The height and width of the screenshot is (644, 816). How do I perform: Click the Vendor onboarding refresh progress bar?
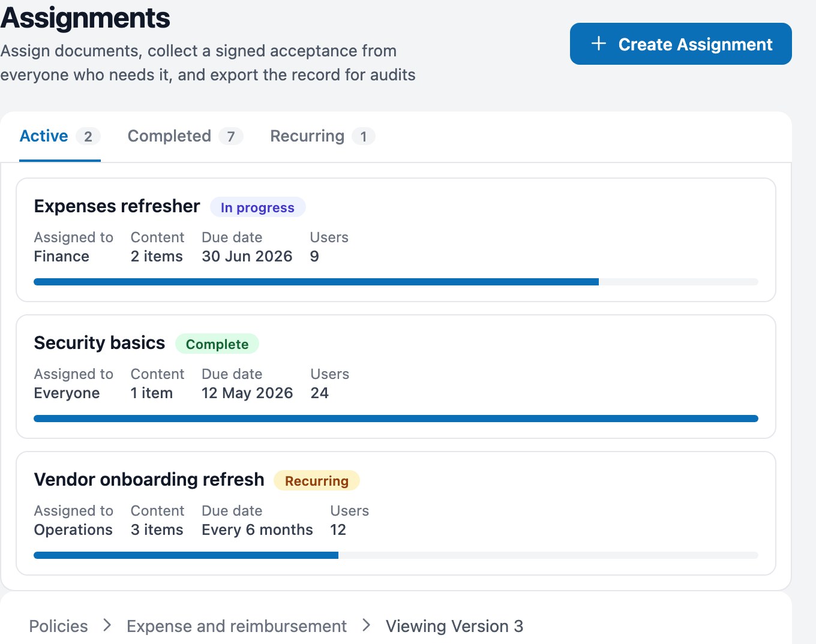click(396, 555)
